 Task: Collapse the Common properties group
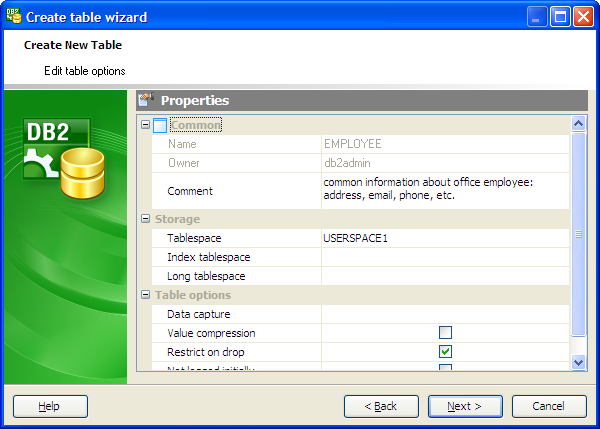[x=146, y=125]
